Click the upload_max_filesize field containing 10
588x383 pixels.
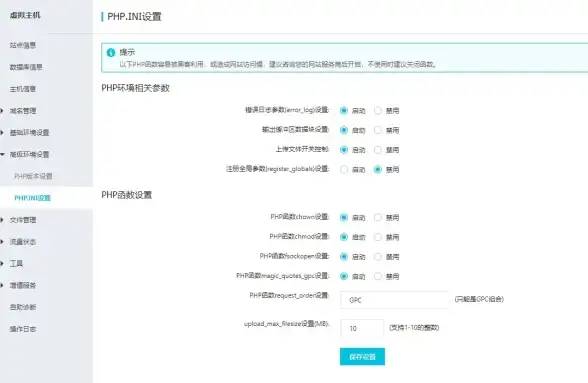tap(362, 328)
